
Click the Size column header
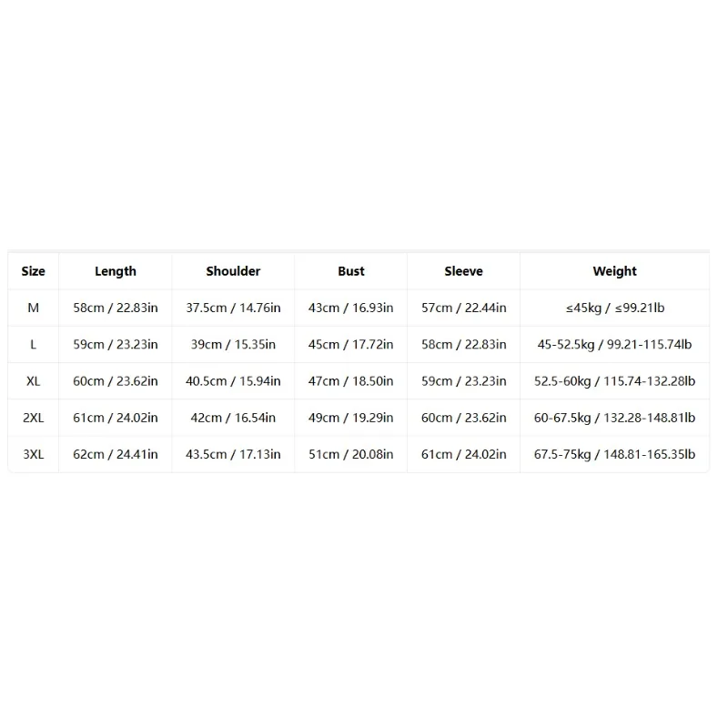[34, 271]
